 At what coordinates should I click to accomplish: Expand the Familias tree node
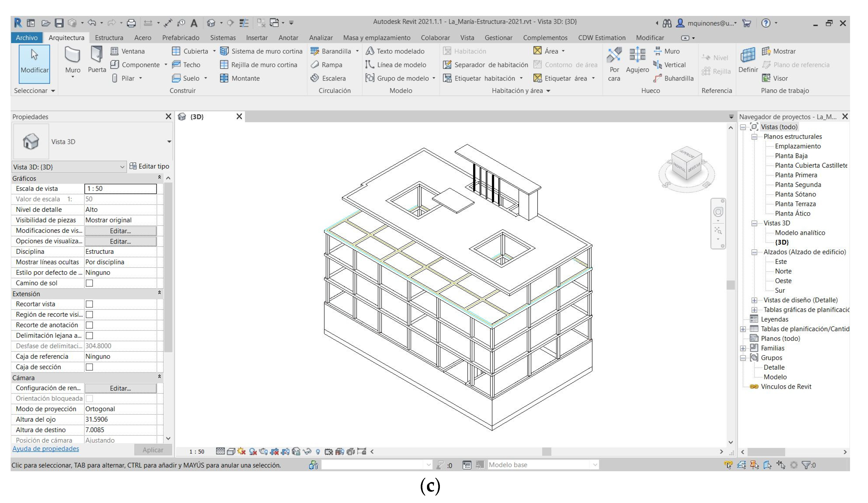coord(743,349)
